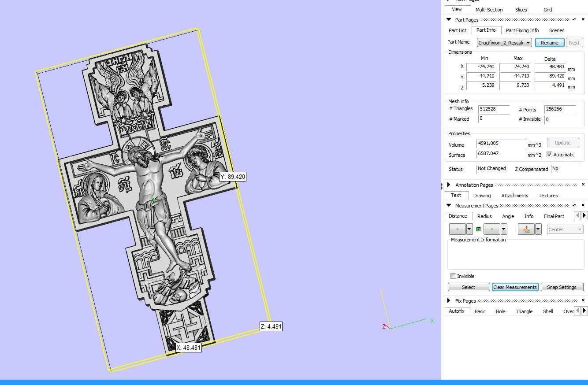Switch to the Drawing annotation tab

click(x=482, y=196)
